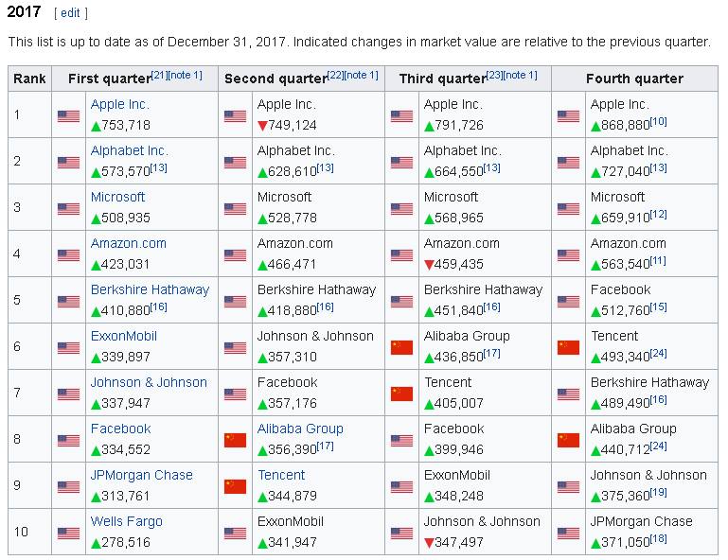
Task: Click China flag beside Alibaba Group in Third quarter
Action: click(x=401, y=347)
